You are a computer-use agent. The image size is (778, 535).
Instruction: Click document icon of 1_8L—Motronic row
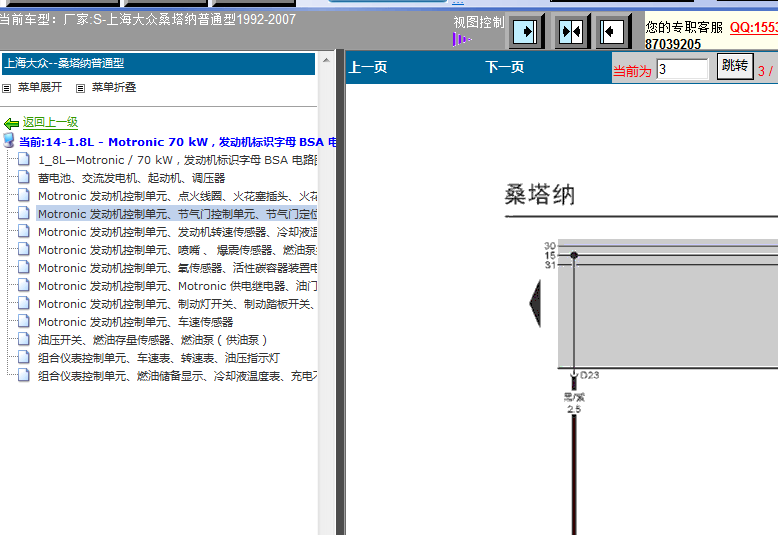coord(23,159)
